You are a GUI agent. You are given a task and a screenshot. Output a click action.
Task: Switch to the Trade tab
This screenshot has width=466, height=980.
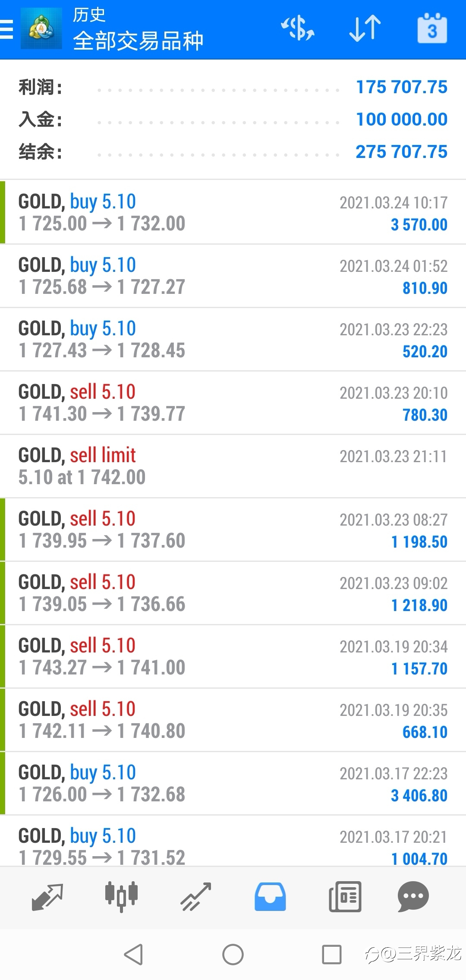195,897
